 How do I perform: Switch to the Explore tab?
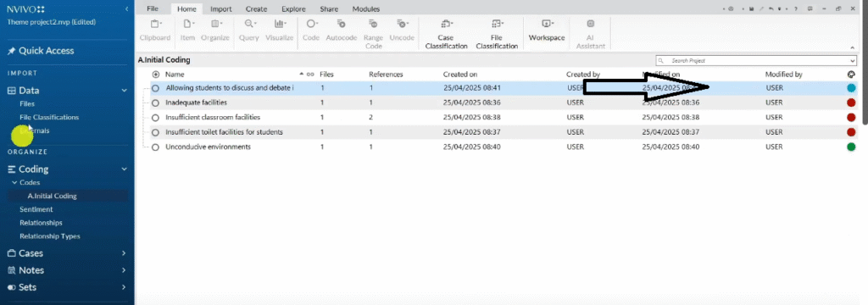tap(293, 8)
